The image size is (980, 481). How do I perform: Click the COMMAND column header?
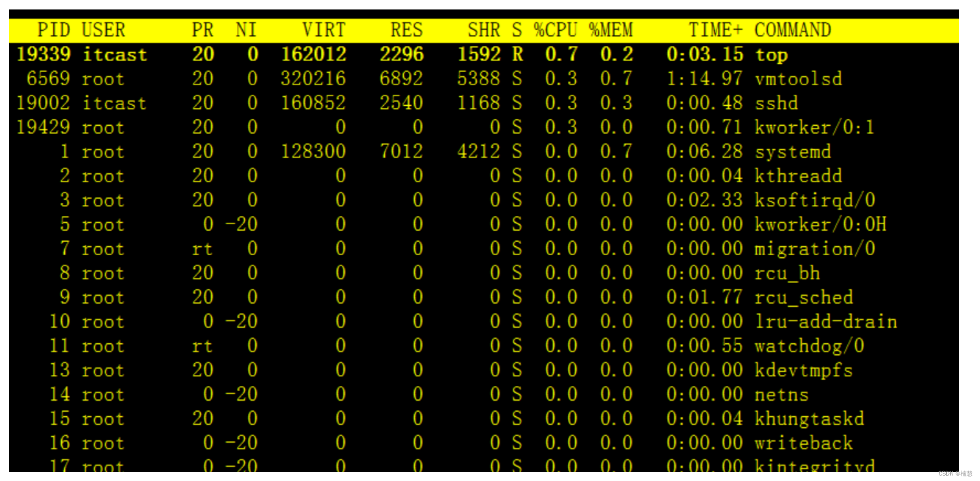coord(793,30)
